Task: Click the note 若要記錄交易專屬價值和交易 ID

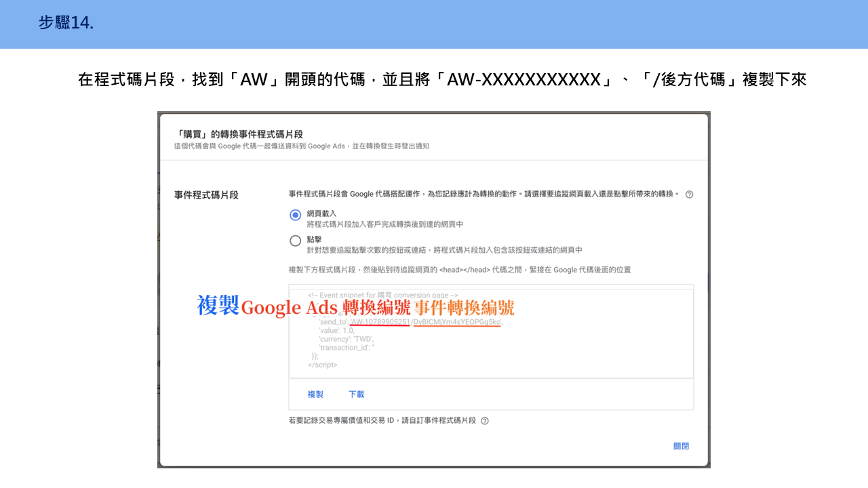Action: click(382, 421)
